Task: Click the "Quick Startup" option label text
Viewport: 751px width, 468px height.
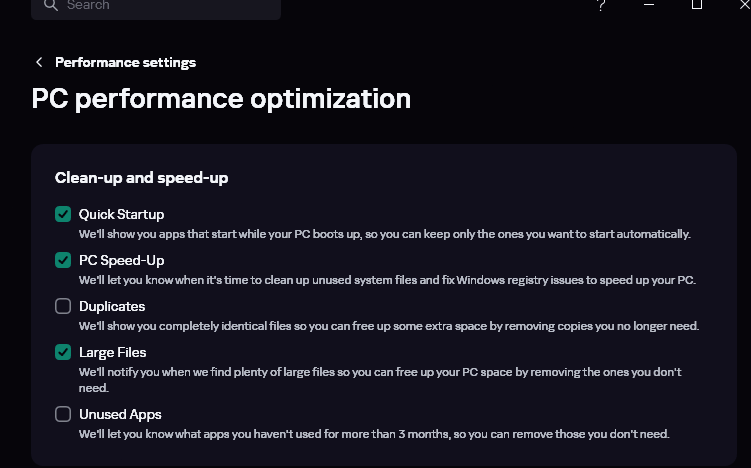Action: click(x=121, y=214)
